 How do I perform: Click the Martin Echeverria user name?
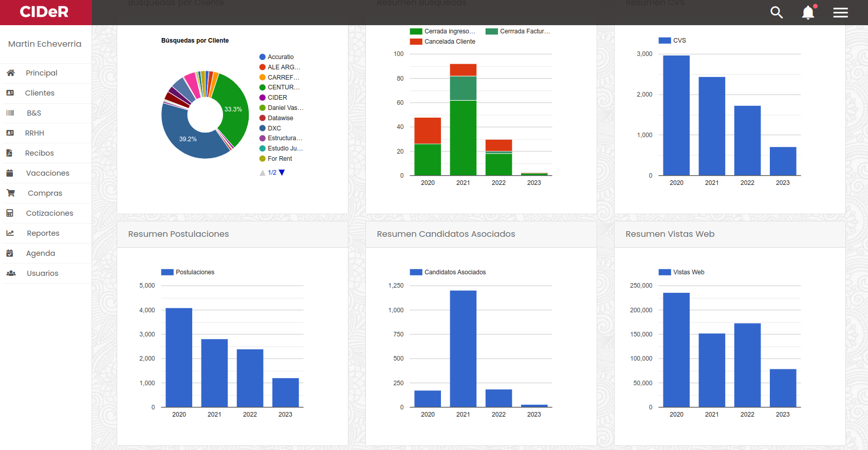(45, 44)
